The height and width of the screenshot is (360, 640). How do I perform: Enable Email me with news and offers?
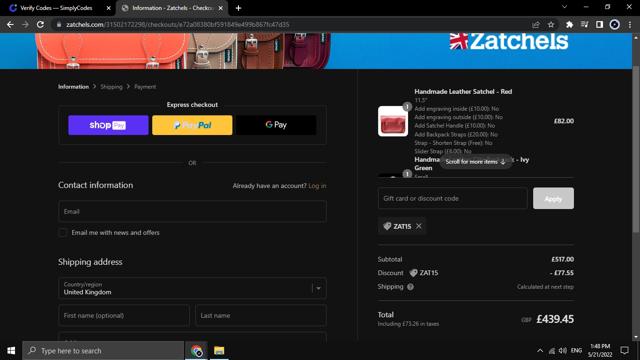pos(63,233)
